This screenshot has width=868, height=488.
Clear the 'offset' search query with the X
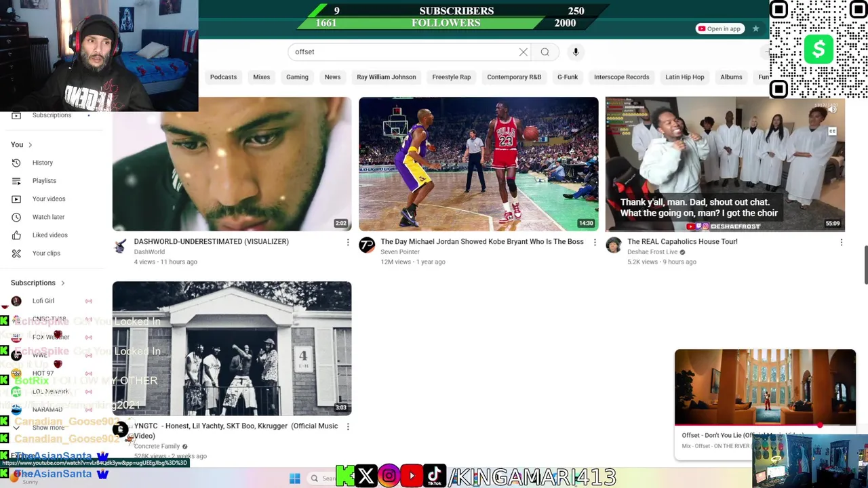point(523,52)
